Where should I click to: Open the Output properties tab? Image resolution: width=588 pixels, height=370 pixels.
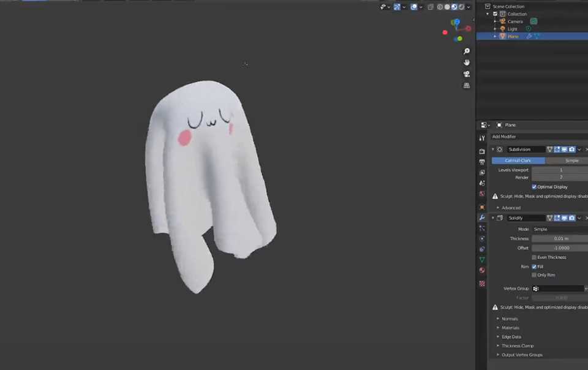click(x=482, y=162)
